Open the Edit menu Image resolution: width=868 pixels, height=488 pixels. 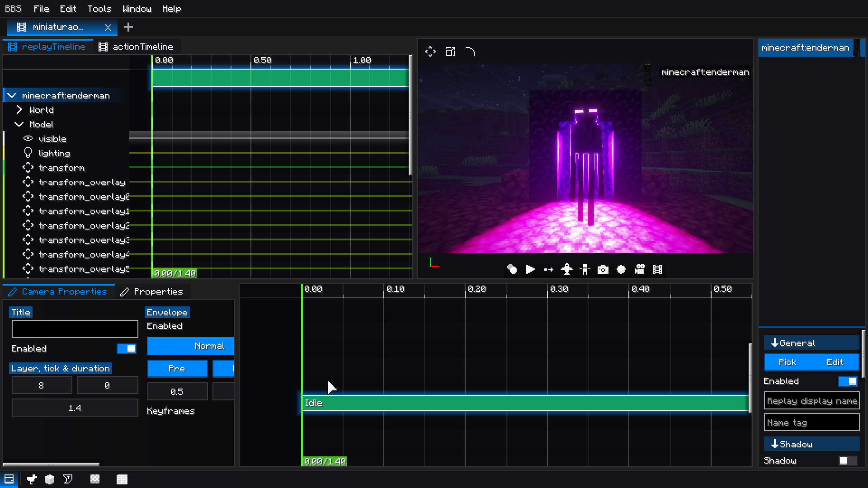(68, 9)
